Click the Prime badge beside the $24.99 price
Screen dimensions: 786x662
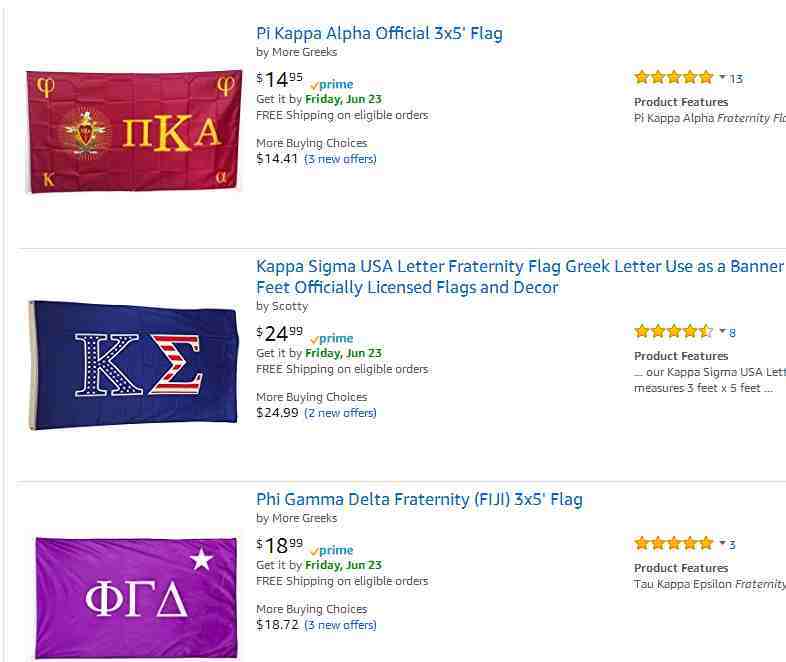(x=332, y=338)
